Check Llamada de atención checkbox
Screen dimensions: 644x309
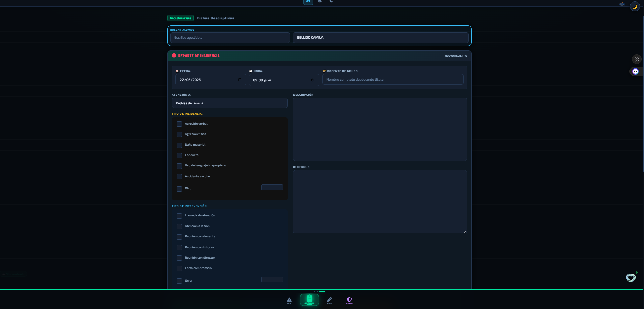[x=179, y=216]
